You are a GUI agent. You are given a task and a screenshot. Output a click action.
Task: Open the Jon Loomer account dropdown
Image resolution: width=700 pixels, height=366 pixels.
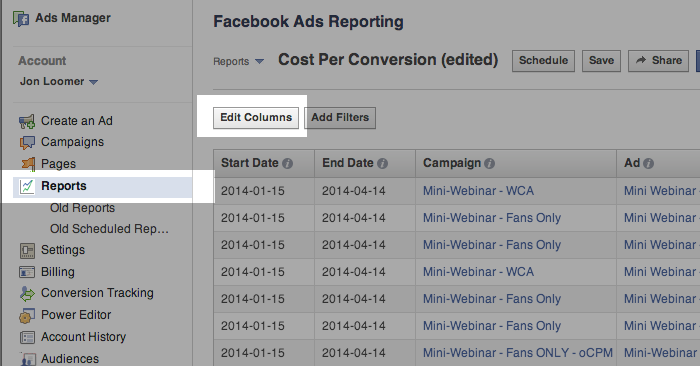click(58, 82)
